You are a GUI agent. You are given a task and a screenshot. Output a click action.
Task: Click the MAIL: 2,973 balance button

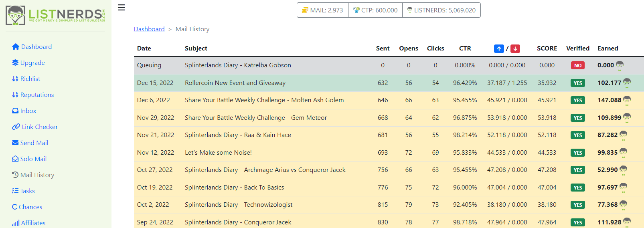click(x=322, y=10)
